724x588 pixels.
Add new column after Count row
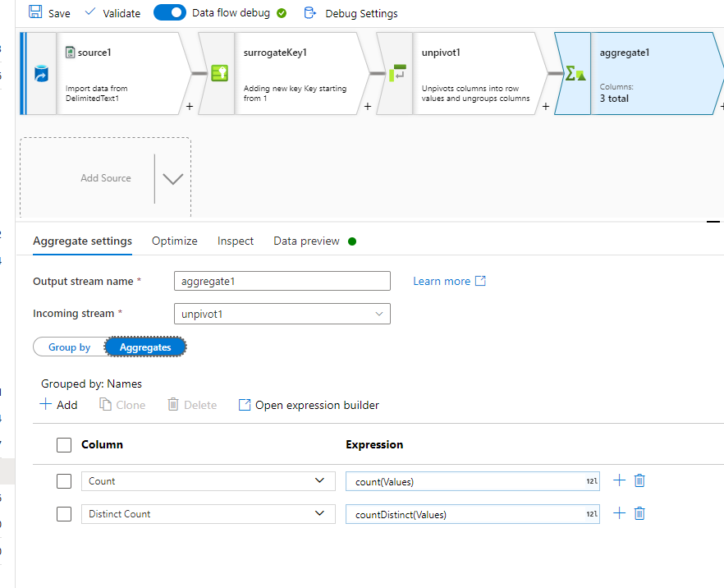619,480
